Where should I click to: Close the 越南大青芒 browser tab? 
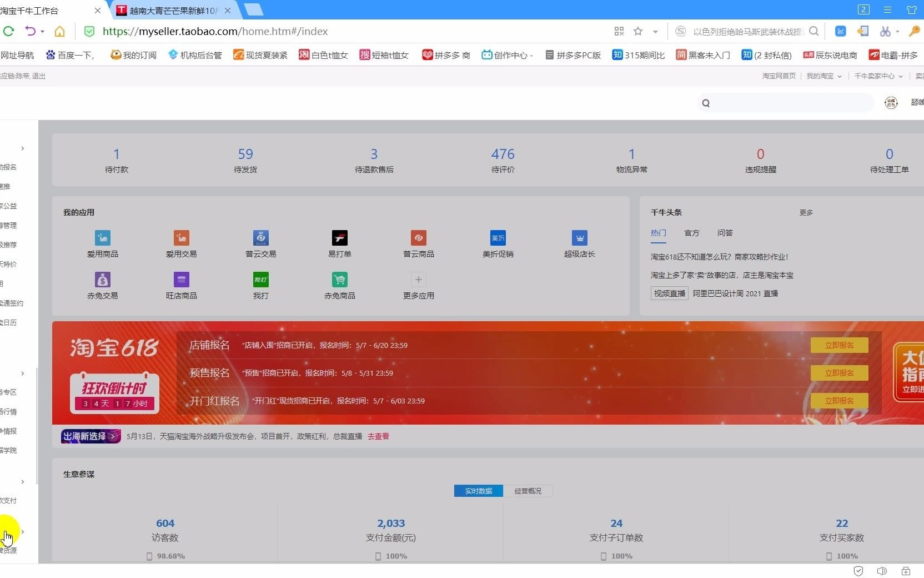(x=228, y=11)
